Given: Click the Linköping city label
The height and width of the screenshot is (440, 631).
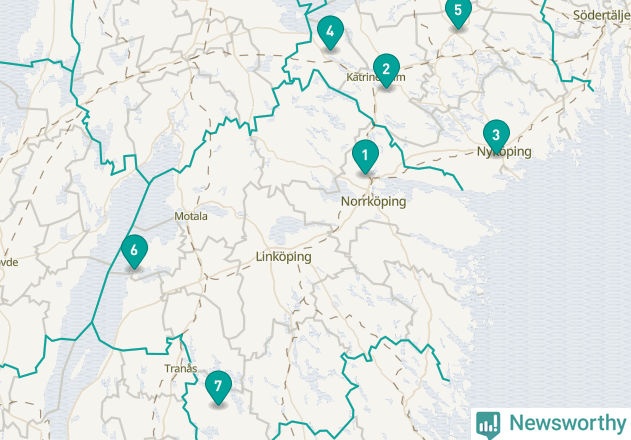Looking at the screenshot, I should point(284,257).
